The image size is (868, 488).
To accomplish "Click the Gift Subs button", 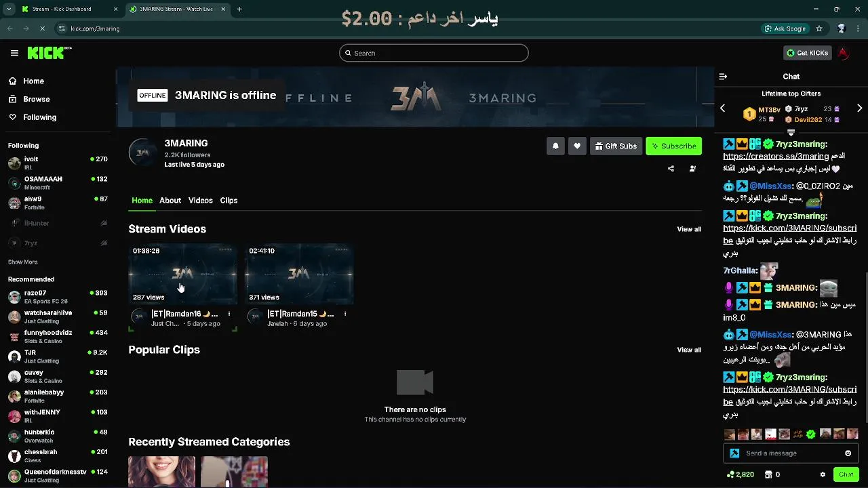I will [x=616, y=146].
